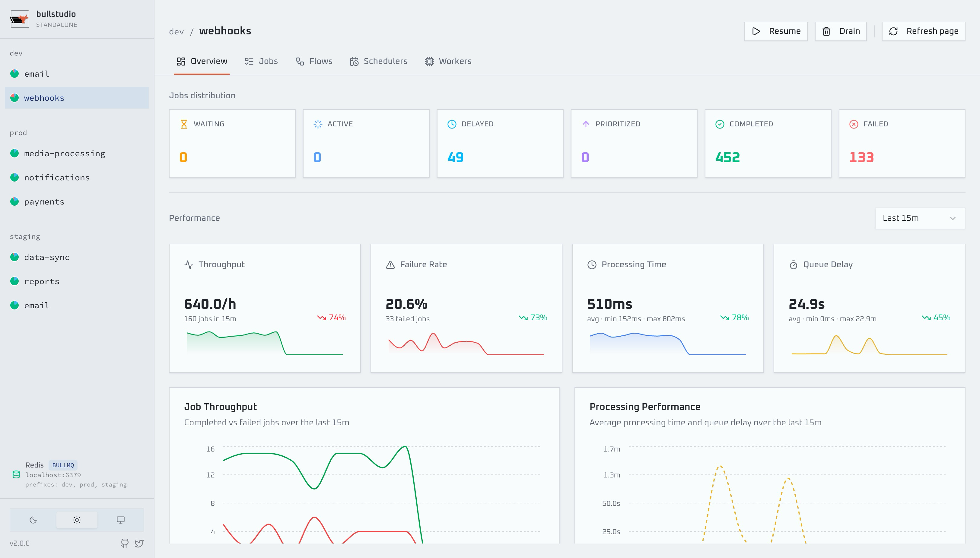Click the Delayed count 49
Image resolution: width=980 pixels, height=558 pixels.
(455, 157)
